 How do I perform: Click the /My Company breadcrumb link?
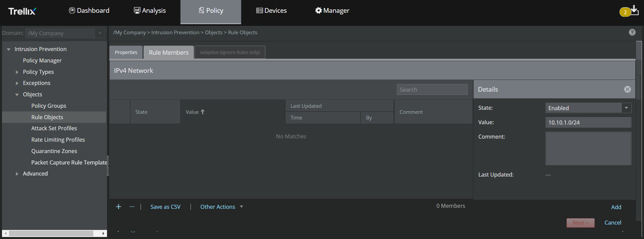tap(129, 33)
